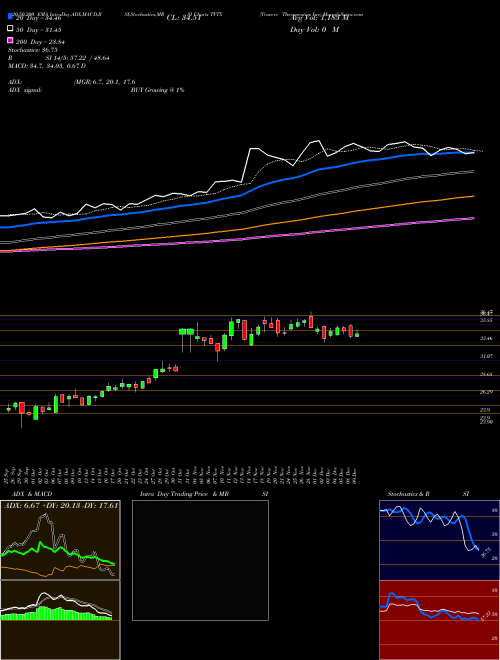500x660 pixels.
Task: Click the 'CL: 34.51' closing price label
Action: point(184,18)
